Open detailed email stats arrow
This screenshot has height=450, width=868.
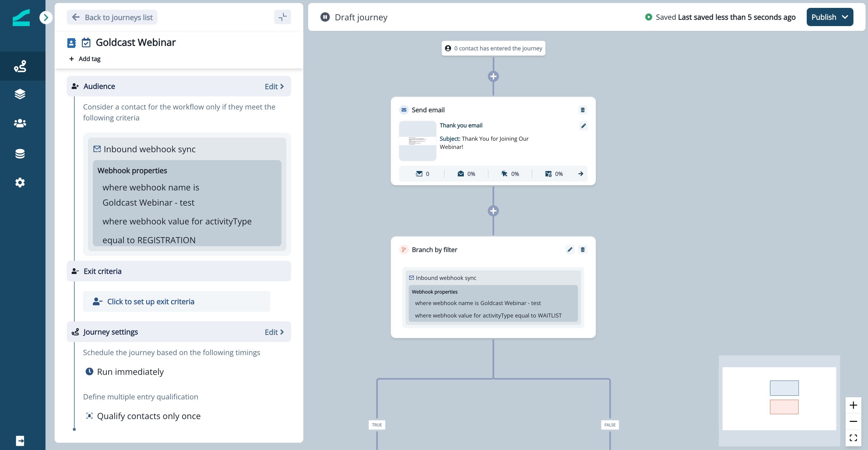coord(580,174)
